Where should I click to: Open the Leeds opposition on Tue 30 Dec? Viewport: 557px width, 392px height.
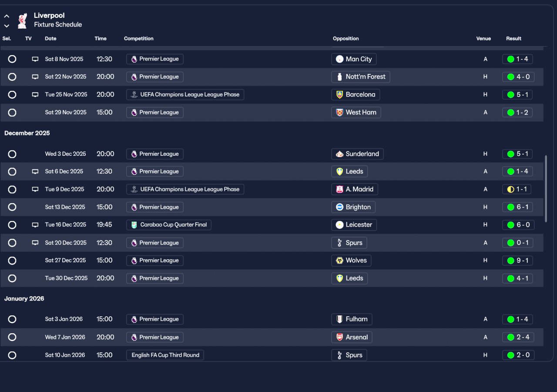point(349,278)
